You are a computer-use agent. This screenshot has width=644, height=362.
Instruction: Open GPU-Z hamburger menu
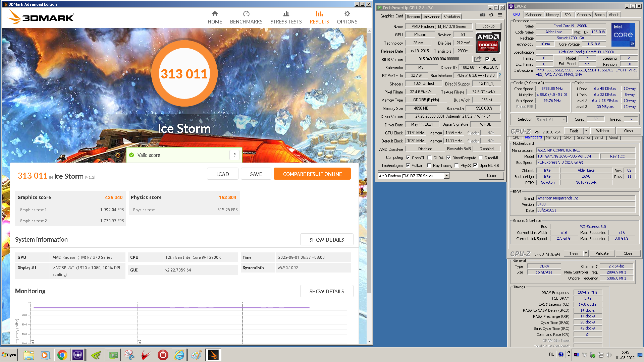click(500, 15)
